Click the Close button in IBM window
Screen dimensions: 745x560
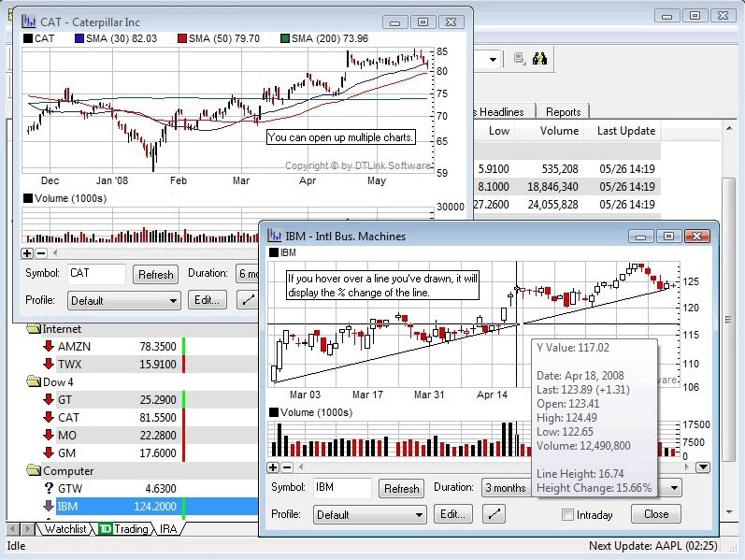(655, 514)
